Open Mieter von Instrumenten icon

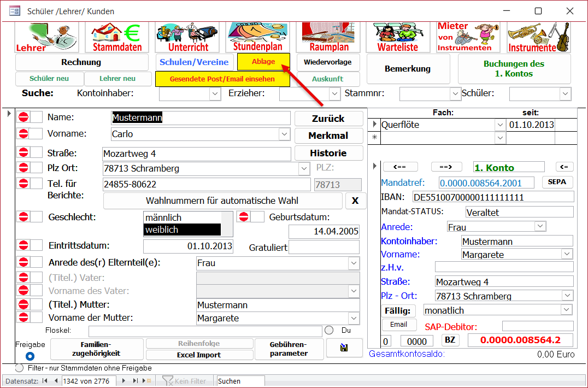pyautogui.click(x=468, y=37)
